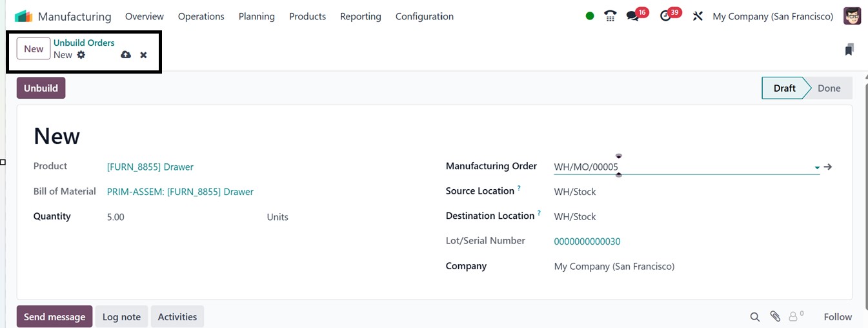The height and width of the screenshot is (328, 868).
Task: Click the bookmark icon at top right
Action: coord(849,50)
